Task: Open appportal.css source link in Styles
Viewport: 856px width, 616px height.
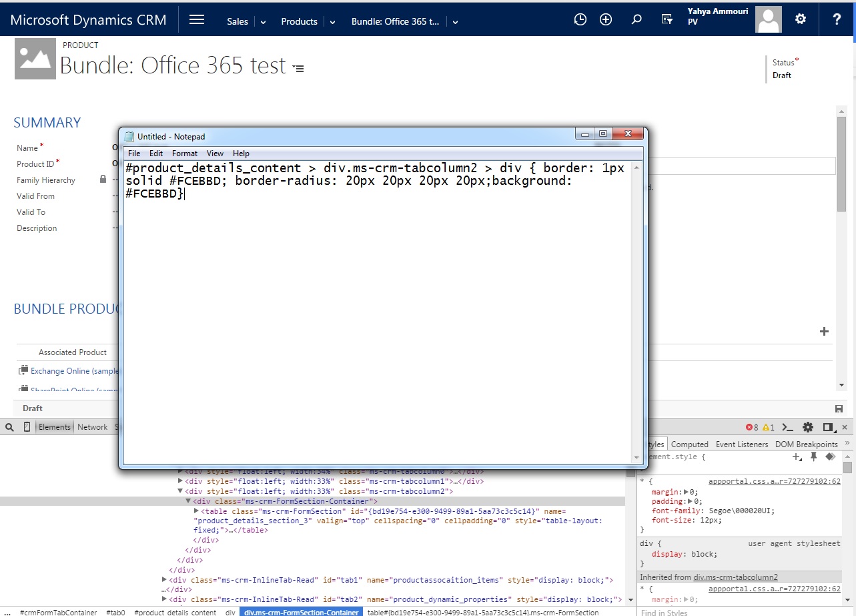Action: [x=774, y=481]
